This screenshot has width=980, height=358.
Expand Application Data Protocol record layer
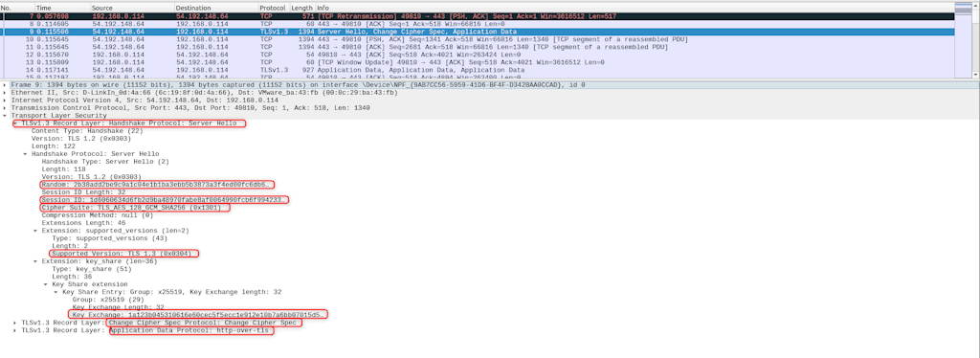tap(15, 330)
